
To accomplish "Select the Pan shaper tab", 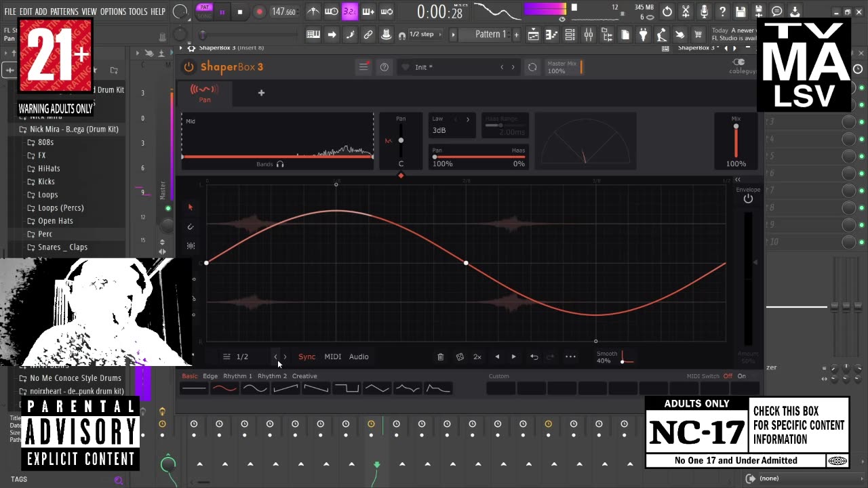I will tap(205, 94).
